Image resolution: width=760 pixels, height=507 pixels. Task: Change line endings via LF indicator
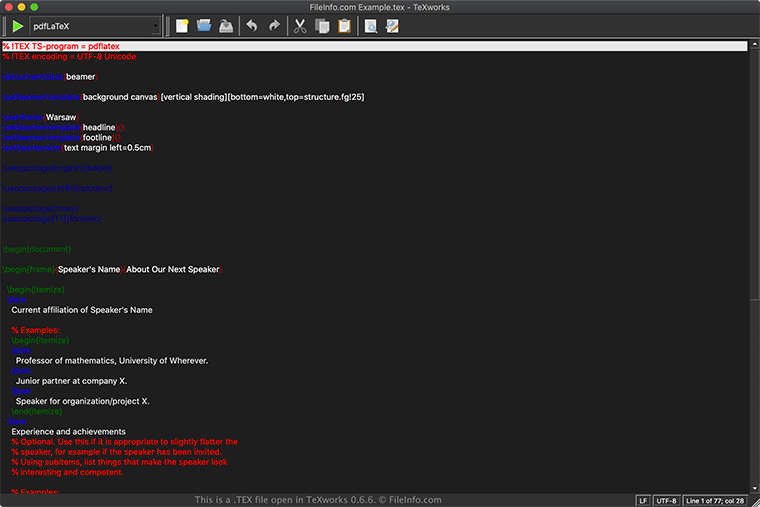click(x=644, y=500)
